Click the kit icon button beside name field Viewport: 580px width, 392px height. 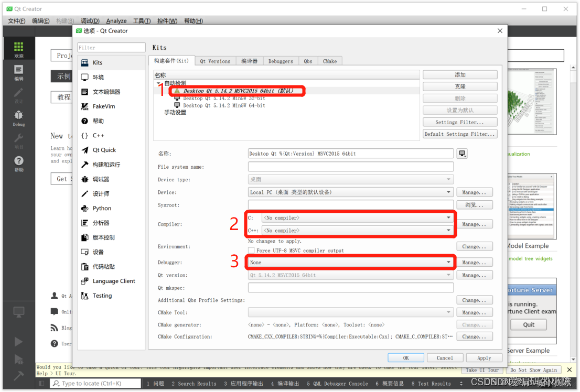click(463, 154)
